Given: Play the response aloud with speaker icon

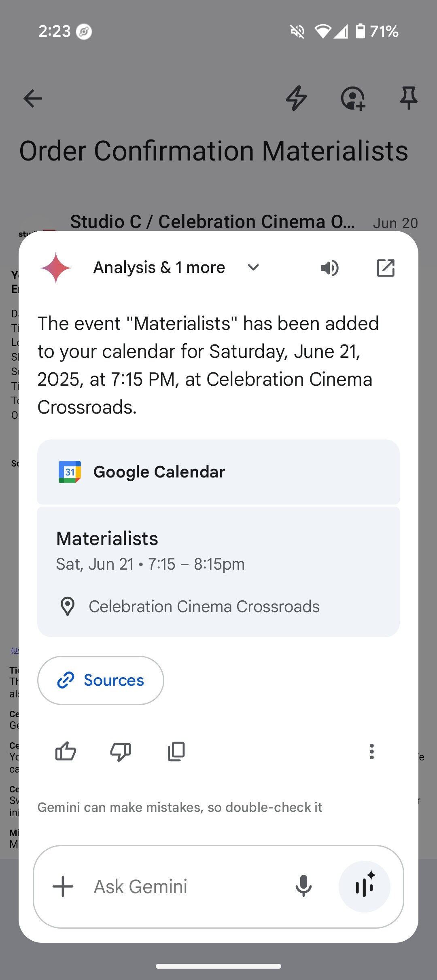Looking at the screenshot, I should pyautogui.click(x=330, y=268).
